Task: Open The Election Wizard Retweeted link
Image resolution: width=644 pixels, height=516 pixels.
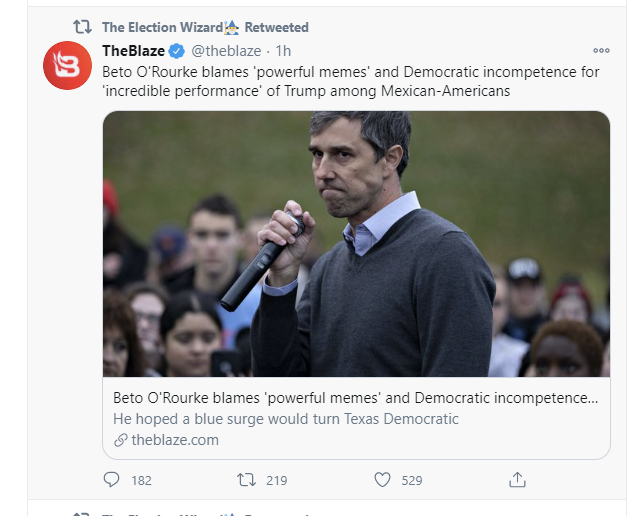Action: tap(205, 27)
